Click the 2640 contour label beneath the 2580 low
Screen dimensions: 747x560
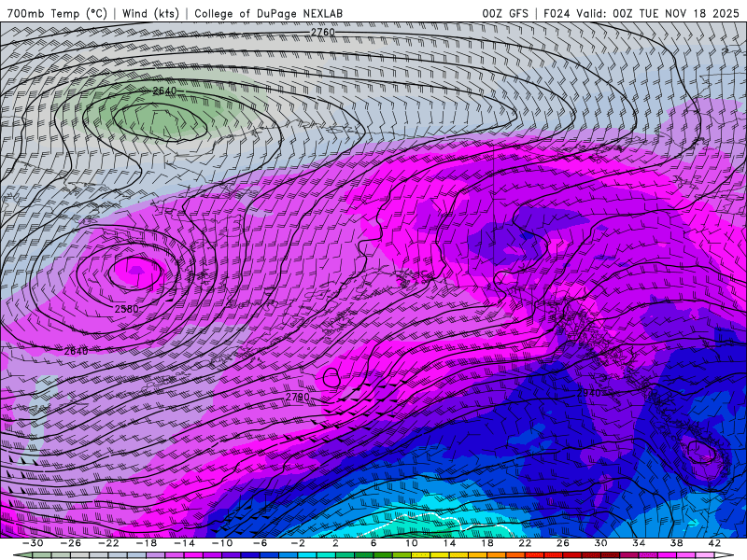pos(76,351)
